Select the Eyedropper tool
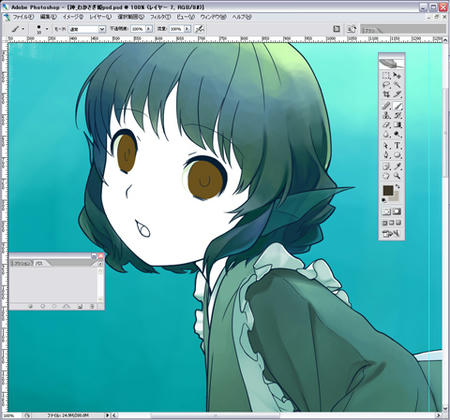Viewport: 450px width, 420px height. [397, 166]
